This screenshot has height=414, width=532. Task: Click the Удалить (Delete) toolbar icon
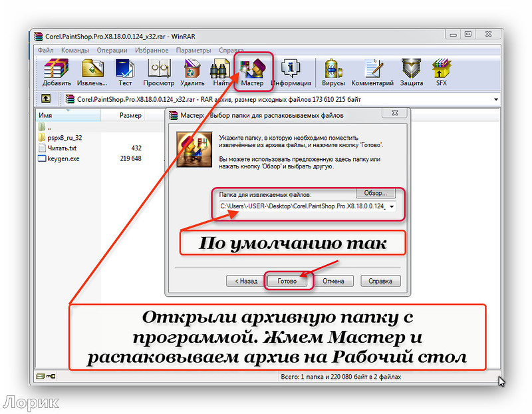point(192,72)
